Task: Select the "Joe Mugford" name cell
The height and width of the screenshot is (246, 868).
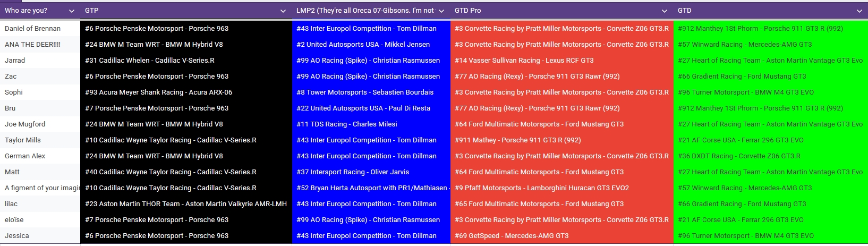Action: click(x=25, y=124)
